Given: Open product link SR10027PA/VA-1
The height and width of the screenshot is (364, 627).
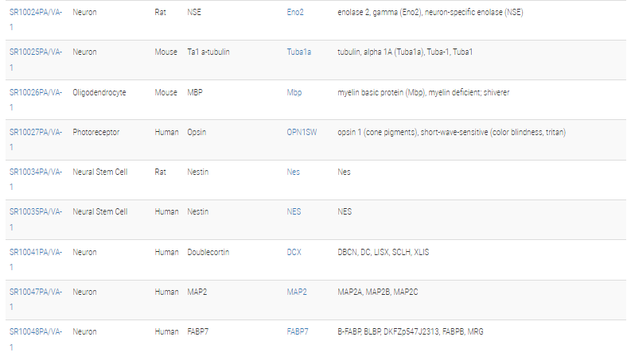Looking at the screenshot, I should click(36, 139).
